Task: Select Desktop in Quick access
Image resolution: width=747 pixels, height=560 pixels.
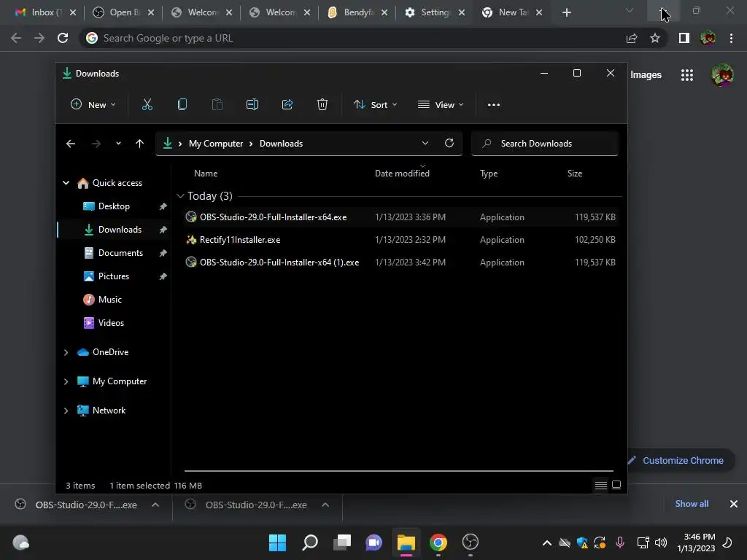Action: pyautogui.click(x=114, y=206)
